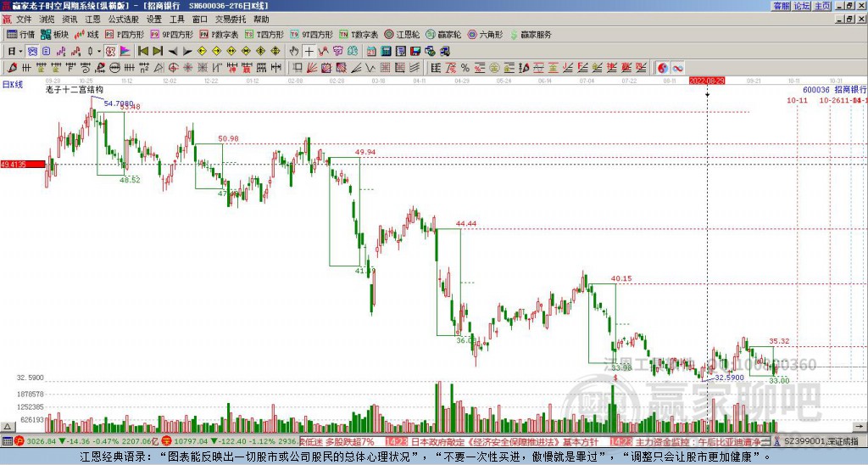Open the 公式选股 menu

click(x=124, y=20)
